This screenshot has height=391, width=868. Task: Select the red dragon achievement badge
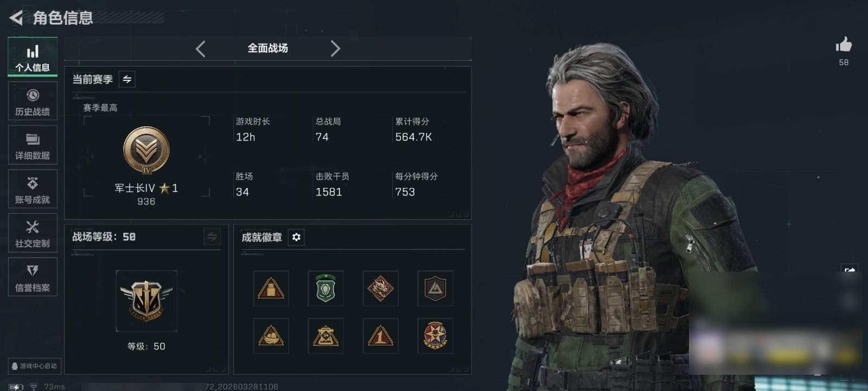(380, 288)
